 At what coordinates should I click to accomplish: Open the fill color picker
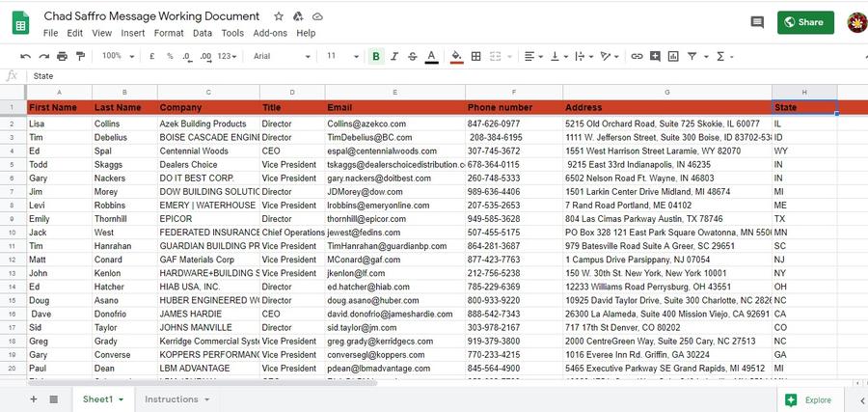(x=457, y=56)
